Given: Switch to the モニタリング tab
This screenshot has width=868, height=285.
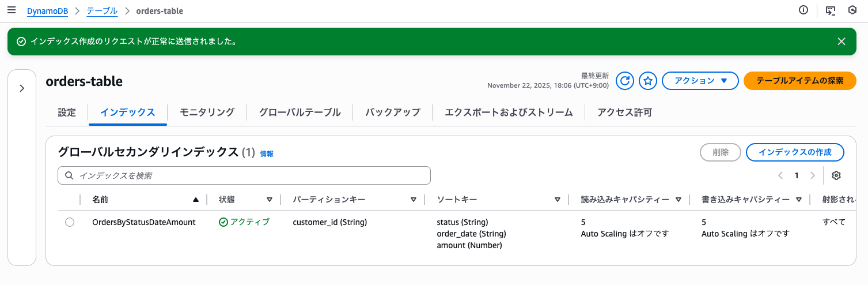Looking at the screenshot, I should pyautogui.click(x=207, y=112).
